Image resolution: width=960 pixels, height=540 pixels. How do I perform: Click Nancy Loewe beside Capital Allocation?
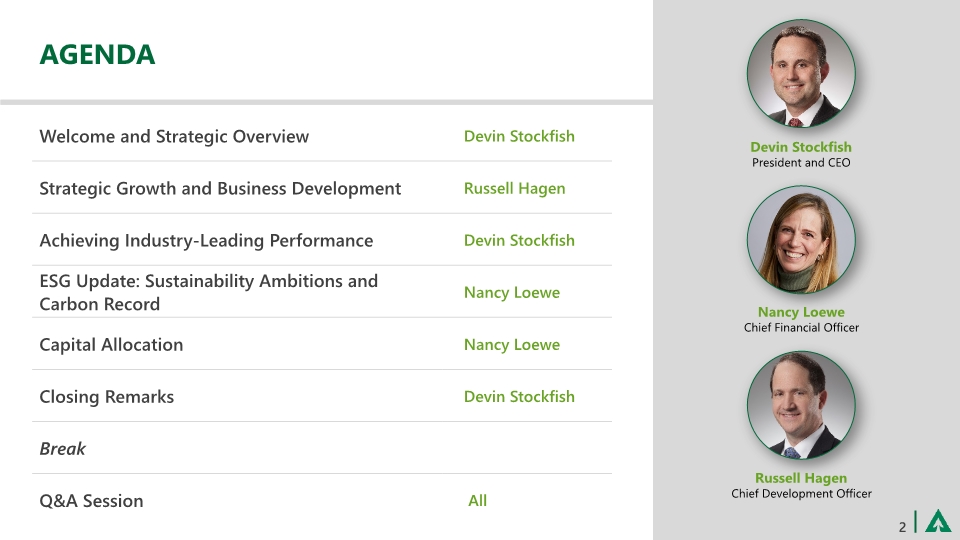[511, 344]
